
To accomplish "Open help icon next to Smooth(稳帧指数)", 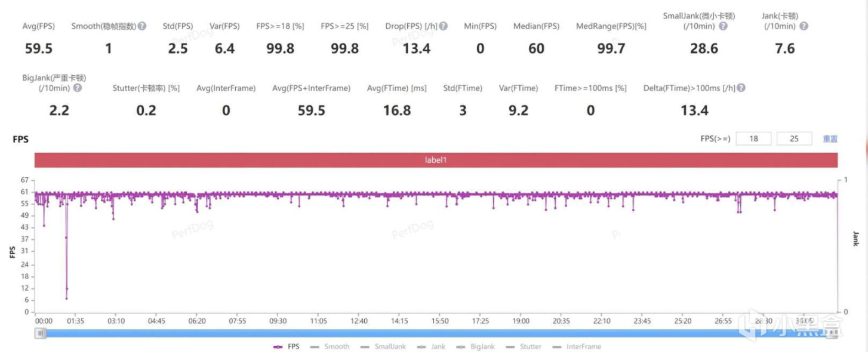I will tap(142, 26).
